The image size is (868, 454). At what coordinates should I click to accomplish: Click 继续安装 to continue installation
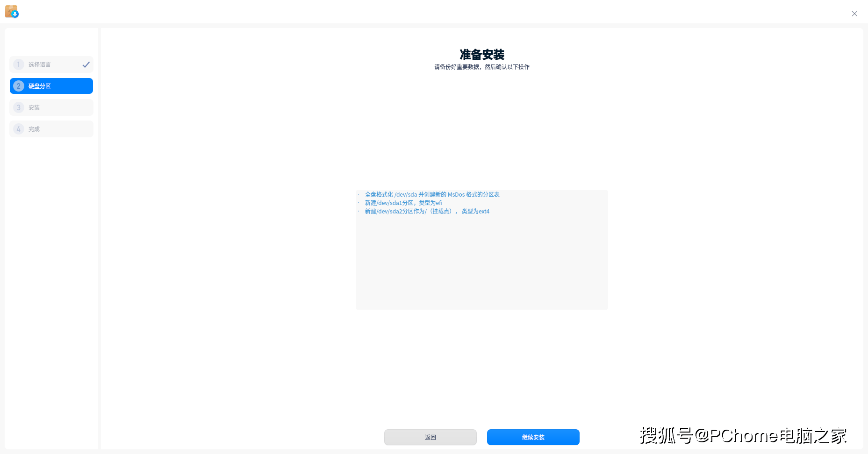533,437
